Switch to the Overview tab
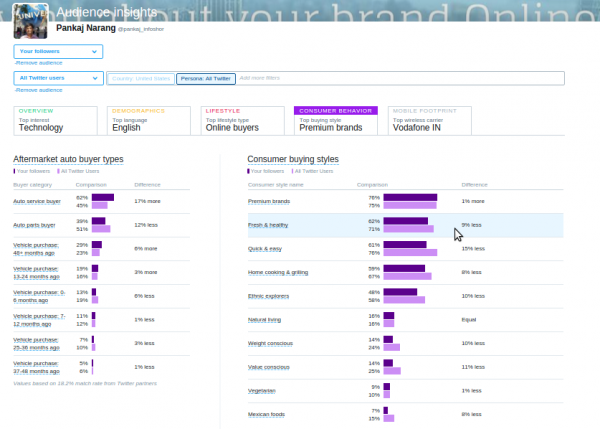Viewport: 600px width, 429px height. click(55, 121)
